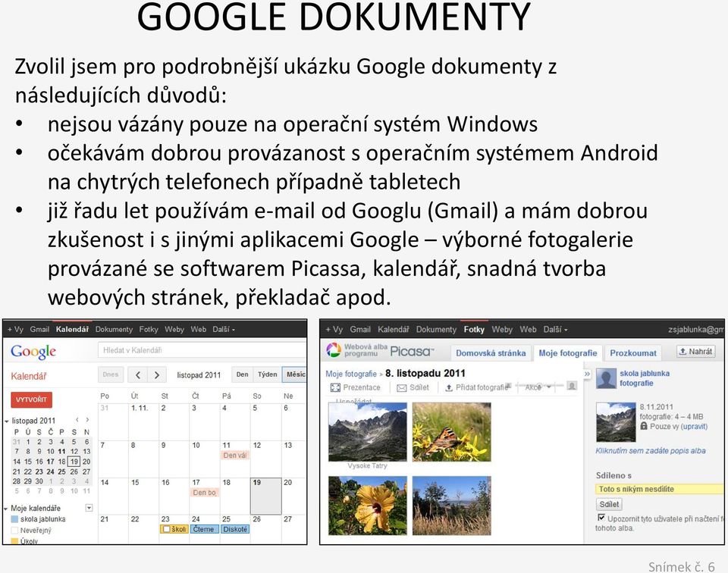Open Kalendář from the Picasa top bar
This screenshot has width=728, height=573.
394,330
